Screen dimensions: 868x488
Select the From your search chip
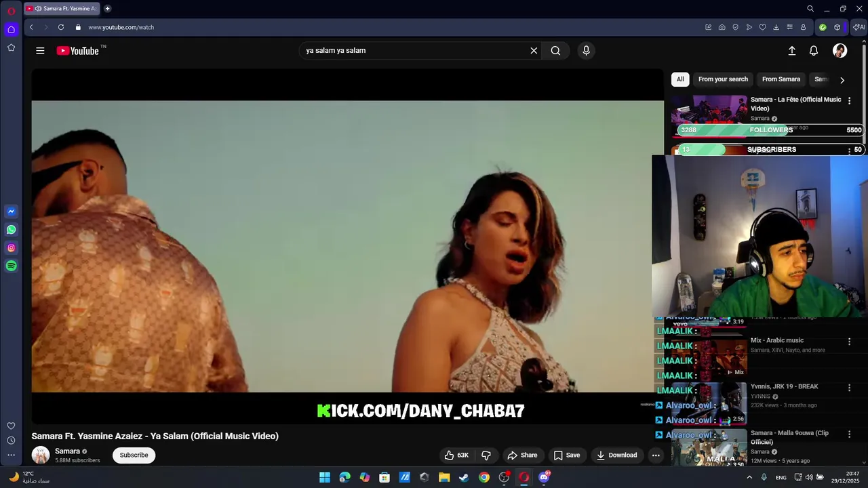pyautogui.click(x=723, y=79)
